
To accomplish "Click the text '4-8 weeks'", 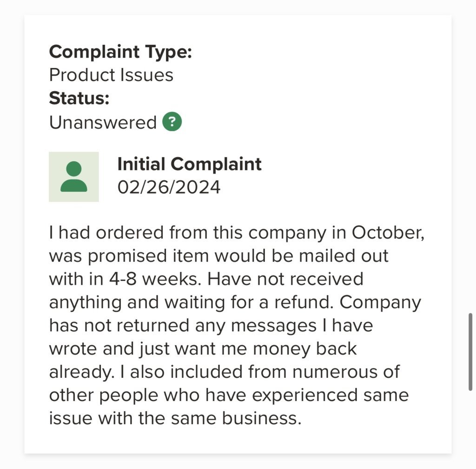I will pos(153,279).
